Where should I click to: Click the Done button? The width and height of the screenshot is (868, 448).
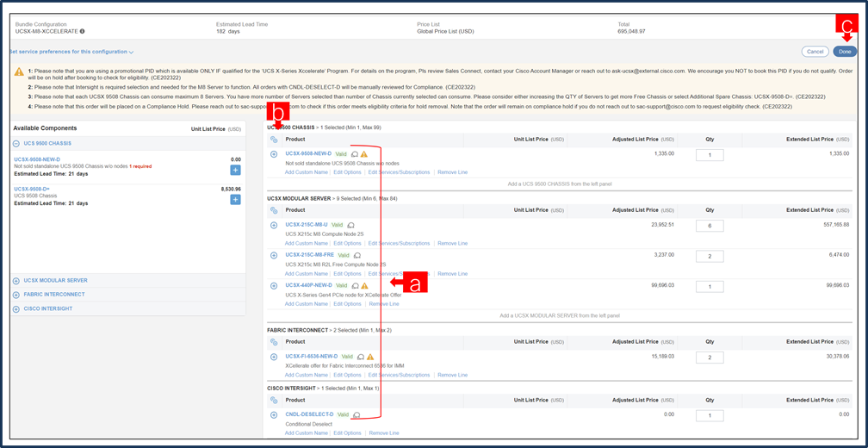845,52
